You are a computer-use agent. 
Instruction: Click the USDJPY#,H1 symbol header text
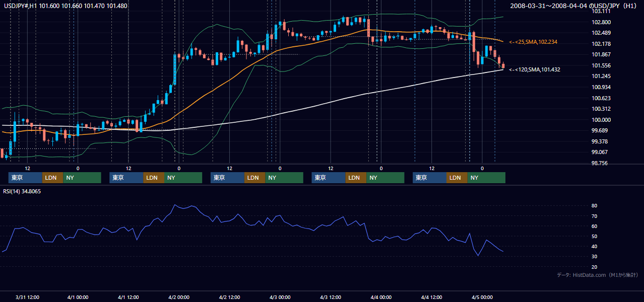coord(66,6)
